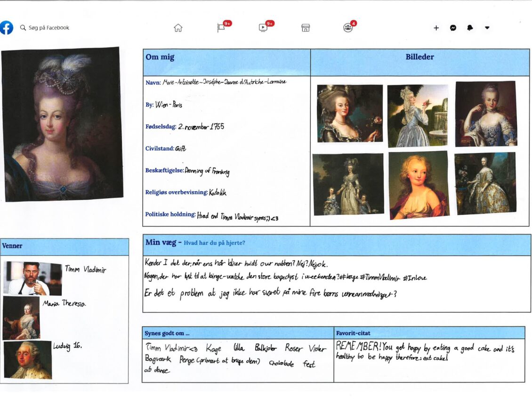The height and width of the screenshot is (399, 532).
Task: Expand the account dropdown arrow
Action: click(x=487, y=28)
